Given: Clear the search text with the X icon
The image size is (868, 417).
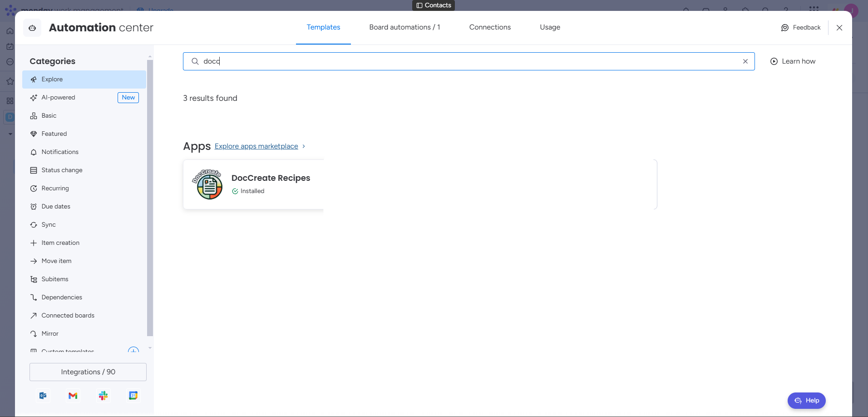Looking at the screenshot, I should coord(745,61).
